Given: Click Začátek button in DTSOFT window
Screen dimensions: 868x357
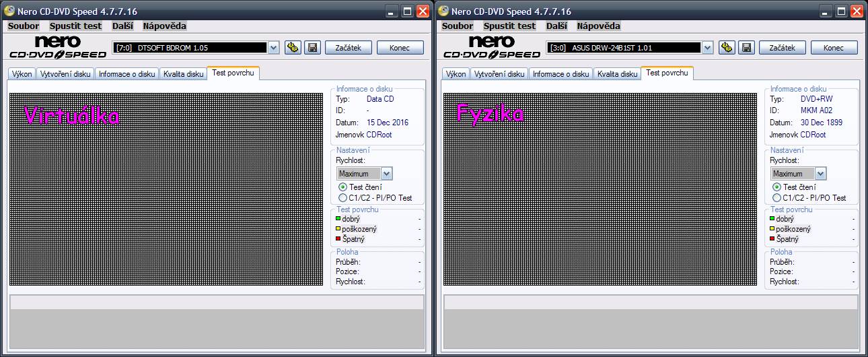Looking at the screenshot, I should tap(349, 48).
